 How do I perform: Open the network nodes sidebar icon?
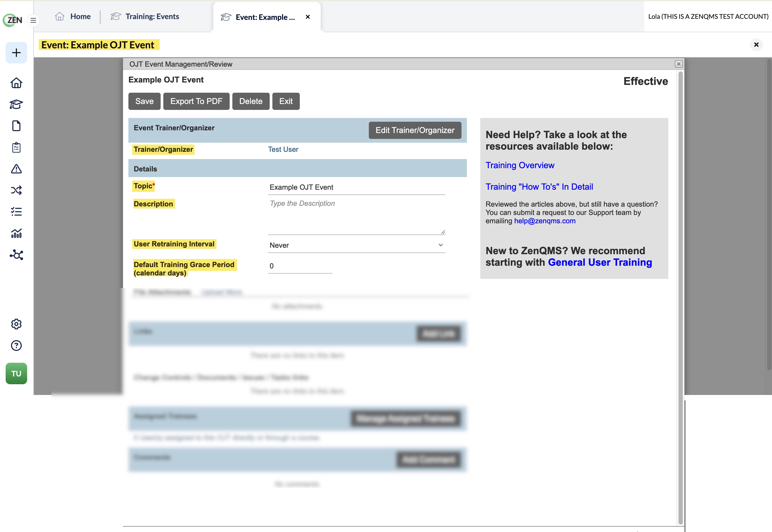click(x=16, y=255)
